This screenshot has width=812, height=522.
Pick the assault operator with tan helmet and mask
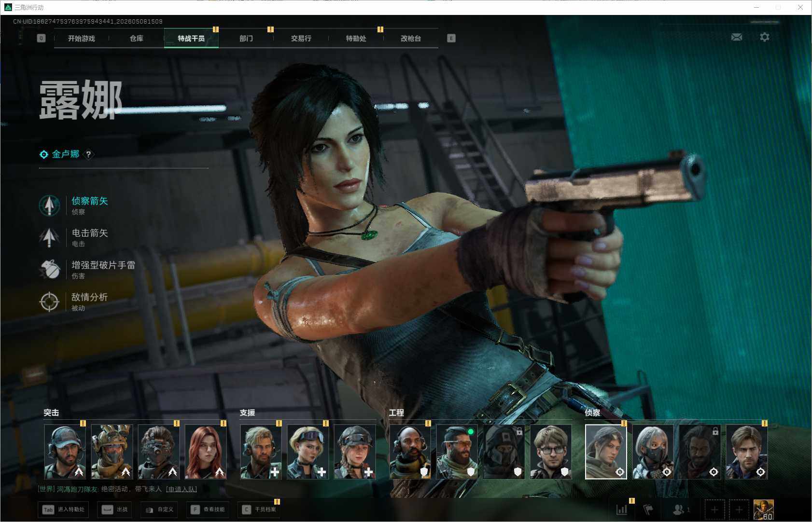click(x=112, y=452)
